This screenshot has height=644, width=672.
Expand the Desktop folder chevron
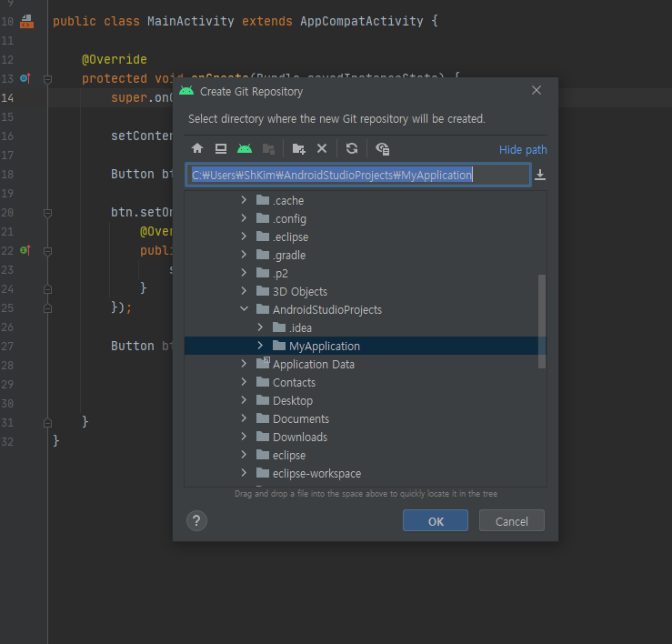[x=244, y=400]
